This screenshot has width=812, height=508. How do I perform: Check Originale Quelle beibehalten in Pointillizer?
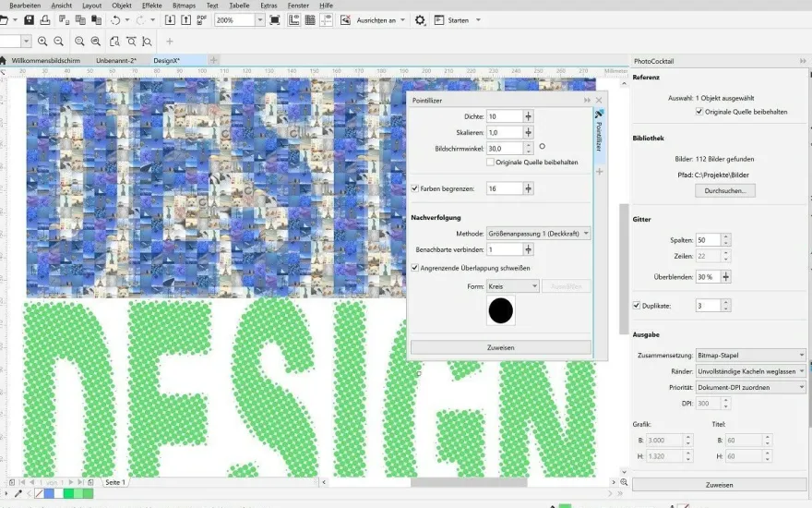point(490,163)
